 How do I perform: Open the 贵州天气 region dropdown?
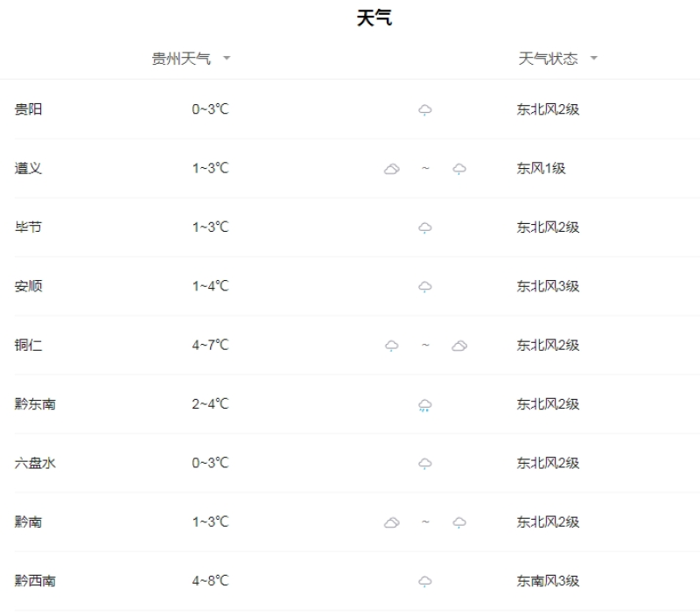coord(191,59)
